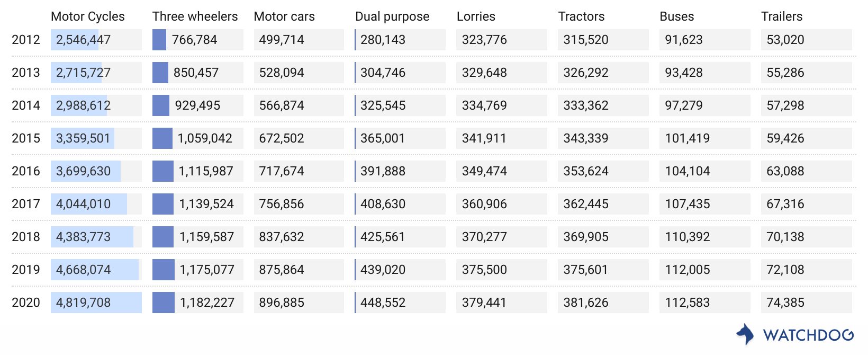Viewport: 868px width, 355px height.
Task: Click the Motor cars column header
Action: click(x=284, y=16)
